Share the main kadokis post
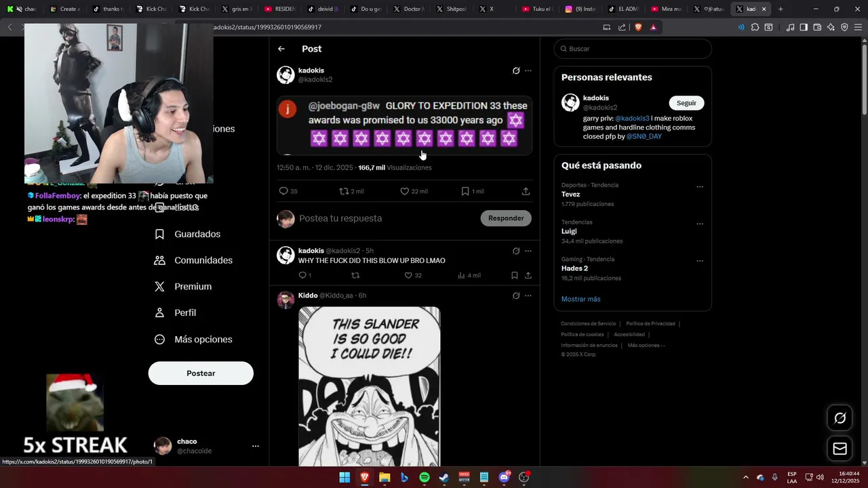 click(526, 191)
